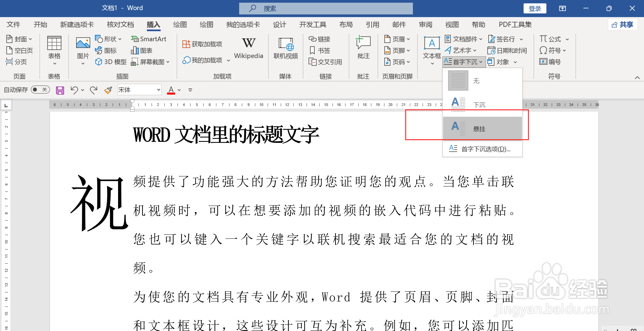Click the Save icon in quick access toolbar
This screenshot has width=644, height=331.
pos(60,90)
